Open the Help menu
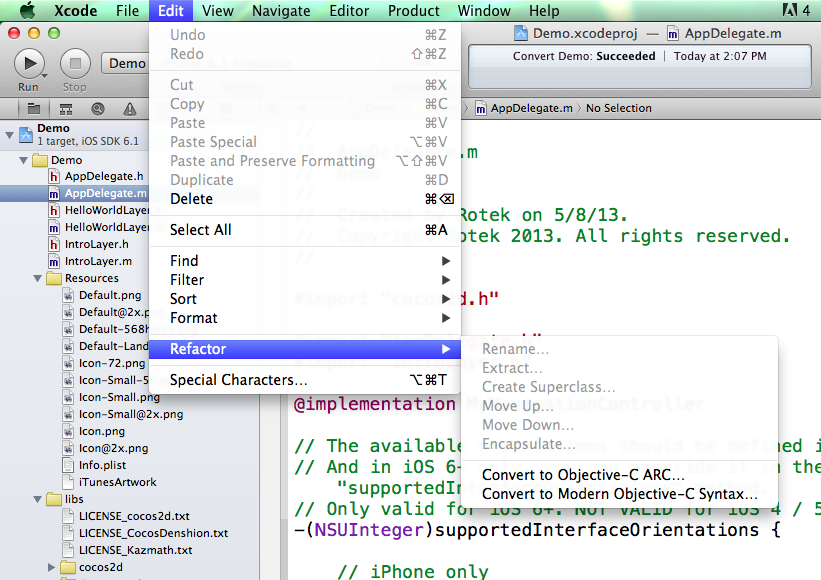This screenshot has width=821, height=580. [544, 10]
